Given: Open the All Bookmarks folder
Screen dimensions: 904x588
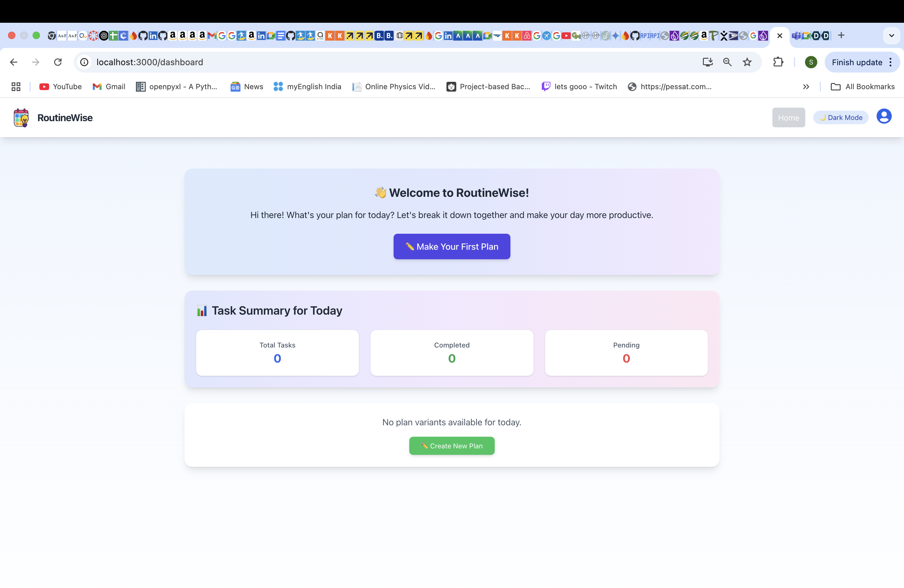Looking at the screenshot, I should [x=862, y=87].
